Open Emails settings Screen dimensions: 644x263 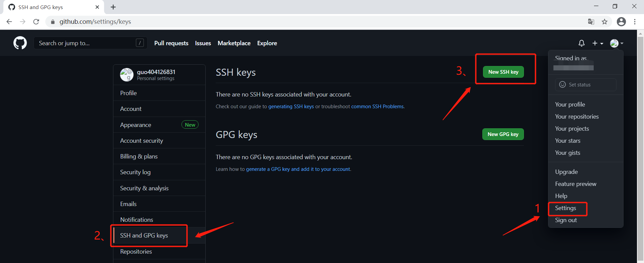(x=159, y=204)
